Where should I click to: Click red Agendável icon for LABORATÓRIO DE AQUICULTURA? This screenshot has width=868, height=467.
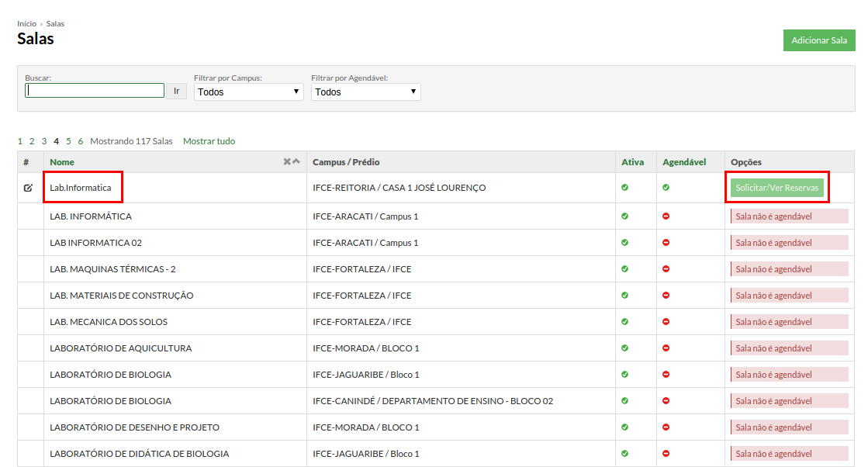point(666,348)
